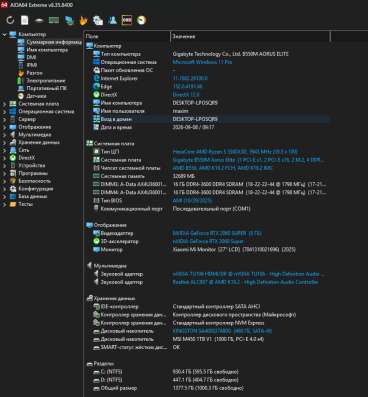Expand the Устройства tree node

4,165
